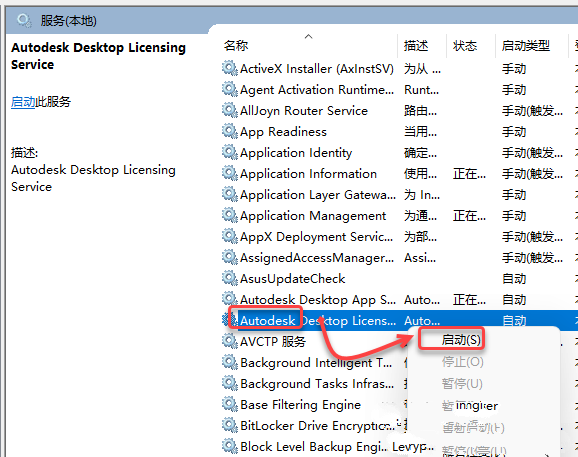Click Runt... description of Agent Activation Runtime

tap(421, 90)
